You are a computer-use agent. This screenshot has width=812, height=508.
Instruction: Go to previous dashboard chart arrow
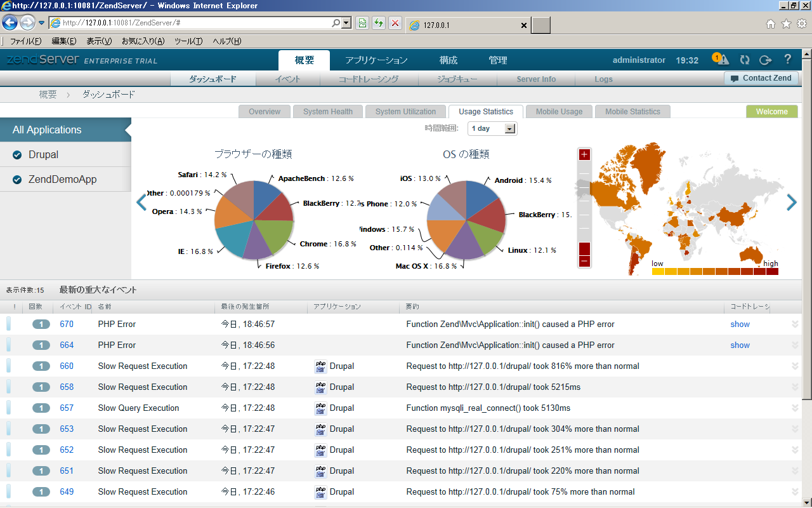141,203
